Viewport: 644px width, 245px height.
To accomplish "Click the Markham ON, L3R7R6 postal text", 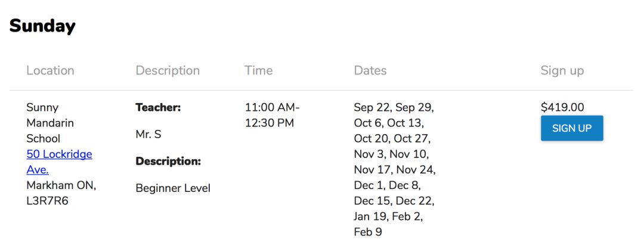I will (x=61, y=193).
